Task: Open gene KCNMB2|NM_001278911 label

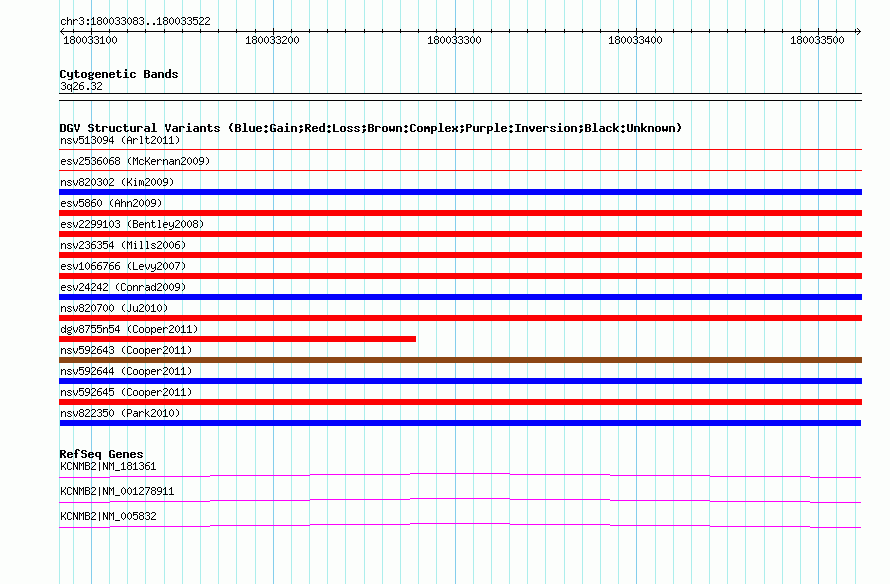Action: point(117,491)
